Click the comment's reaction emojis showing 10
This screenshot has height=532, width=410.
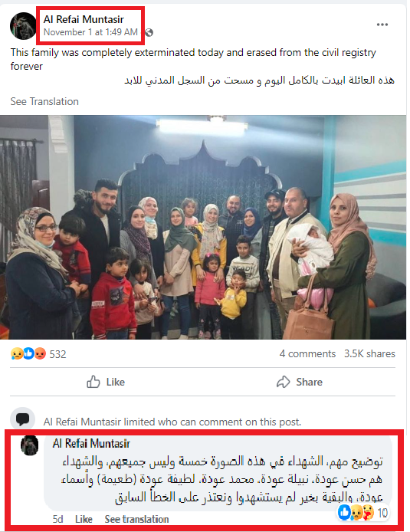coord(362,512)
